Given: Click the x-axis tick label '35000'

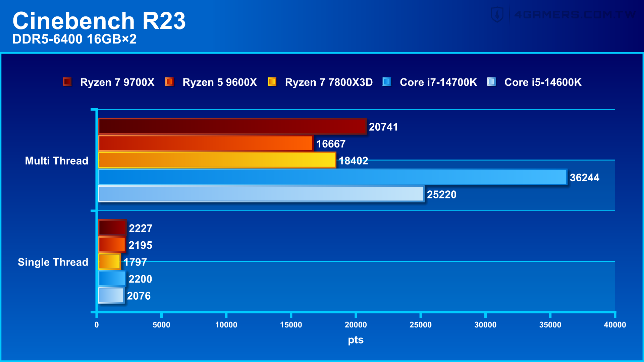Looking at the screenshot, I should coord(550,325).
